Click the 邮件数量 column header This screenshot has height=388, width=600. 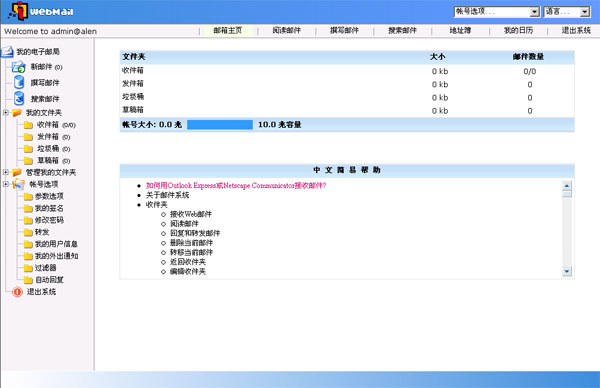point(528,57)
